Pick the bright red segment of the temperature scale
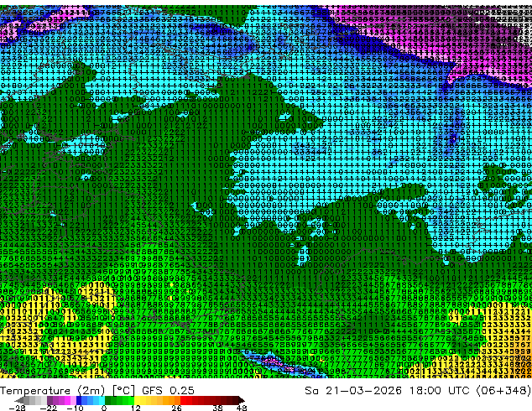The image size is (532, 411). 186,400
